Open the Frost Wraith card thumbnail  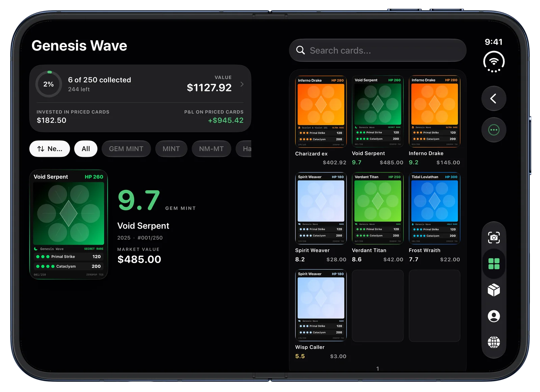(x=434, y=208)
